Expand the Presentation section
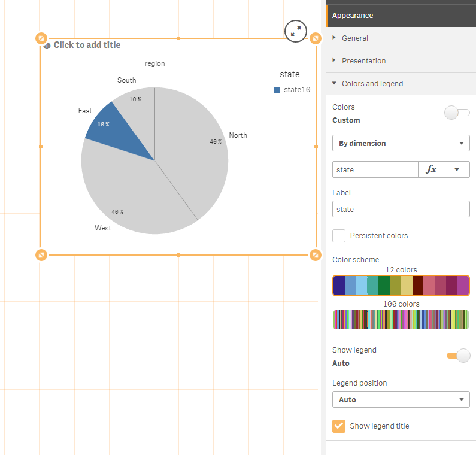Screen dimensions: 476x455 click(363, 61)
